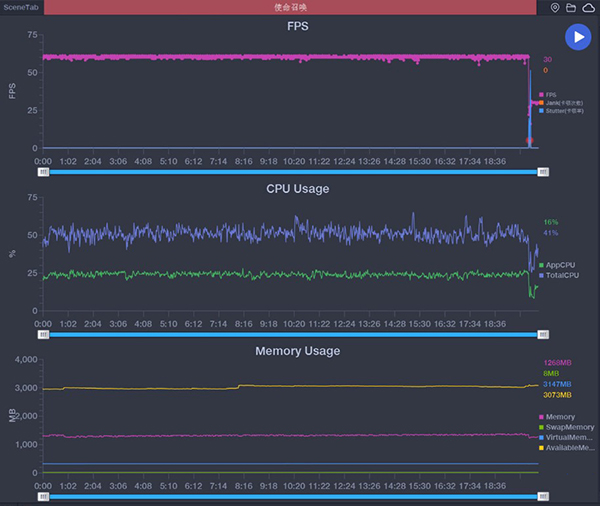The height and width of the screenshot is (506, 600).
Task: Click the cloud upload icon
Action: point(587,8)
